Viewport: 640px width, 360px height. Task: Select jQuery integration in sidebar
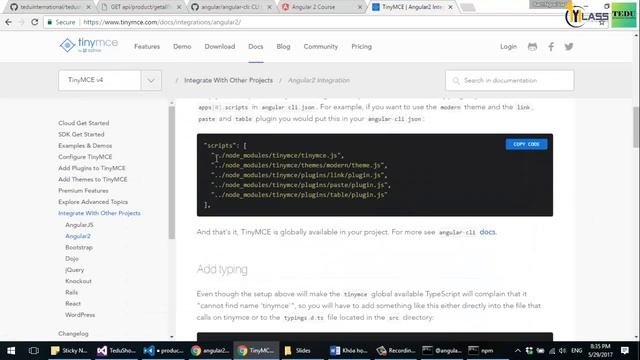[74, 270]
